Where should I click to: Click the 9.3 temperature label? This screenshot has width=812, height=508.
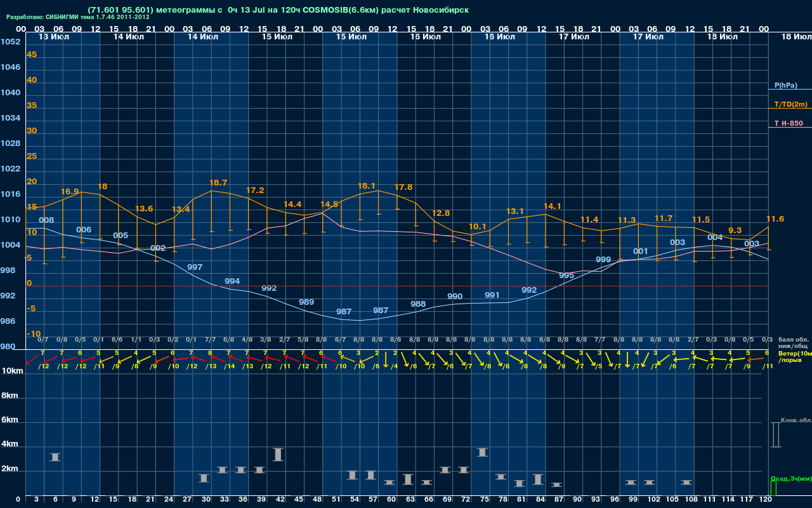(735, 231)
